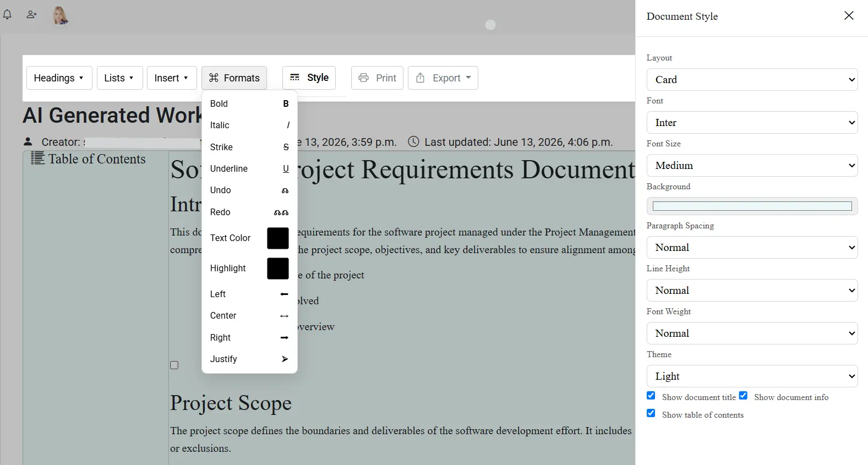Click the notification bell icon
The height and width of the screenshot is (465, 868).
[7, 15]
